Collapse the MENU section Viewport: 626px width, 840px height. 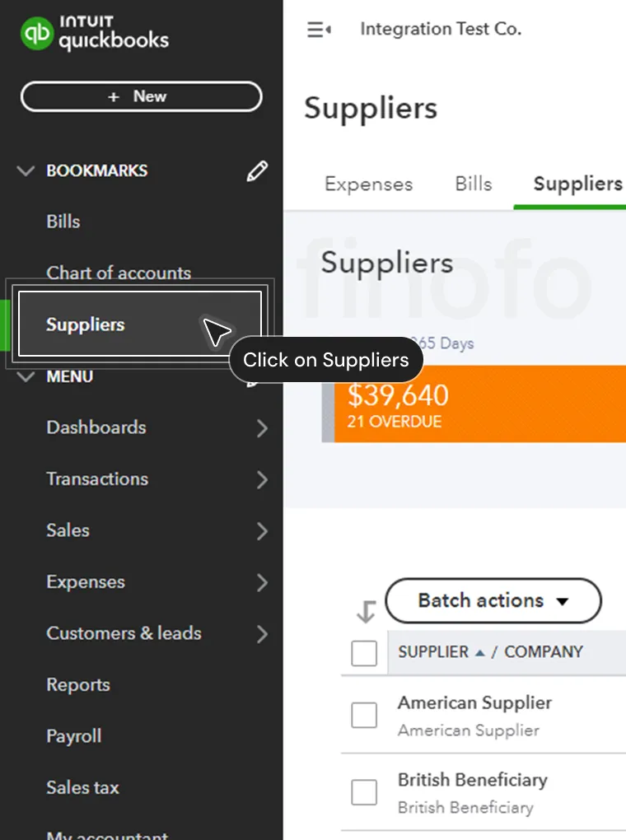coord(26,376)
